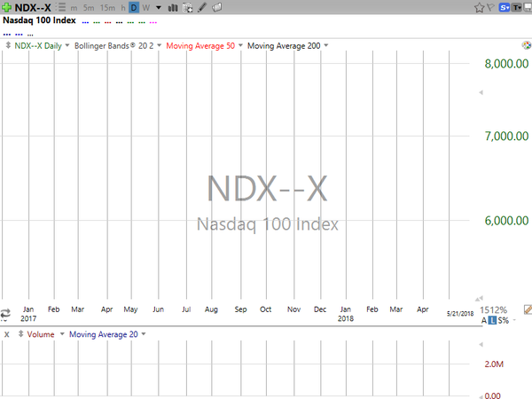The width and height of the screenshot is (532, 399).
Task: Expand the Moving Average 20 dropdown
Action: point(144,334)
